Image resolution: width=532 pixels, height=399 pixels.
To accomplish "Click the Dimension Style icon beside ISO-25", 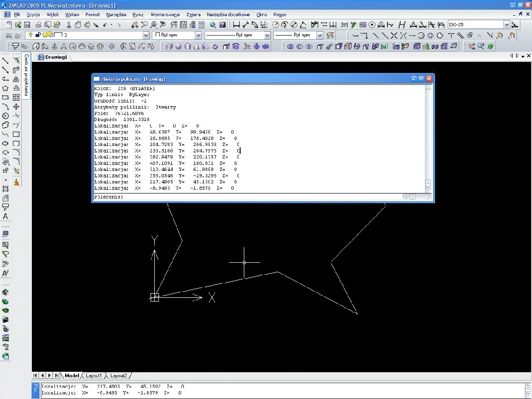I will pos(515,25).
